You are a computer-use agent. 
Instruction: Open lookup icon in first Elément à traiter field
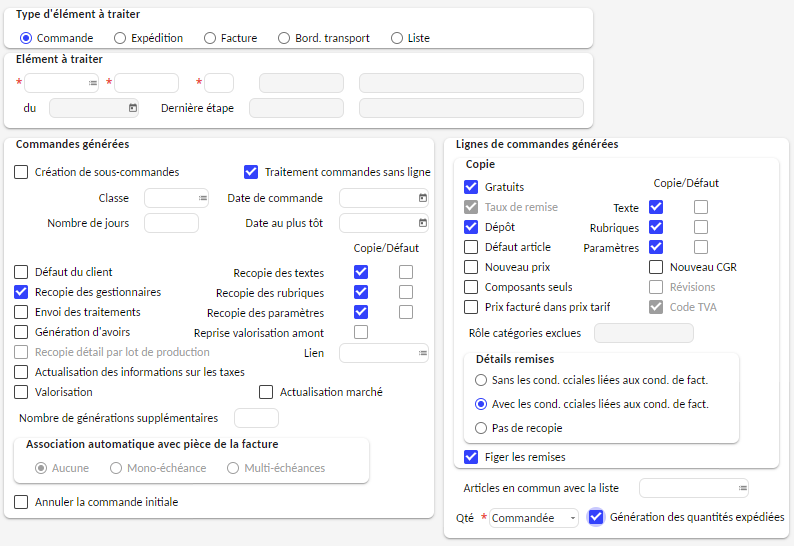(x=93, y=83)
